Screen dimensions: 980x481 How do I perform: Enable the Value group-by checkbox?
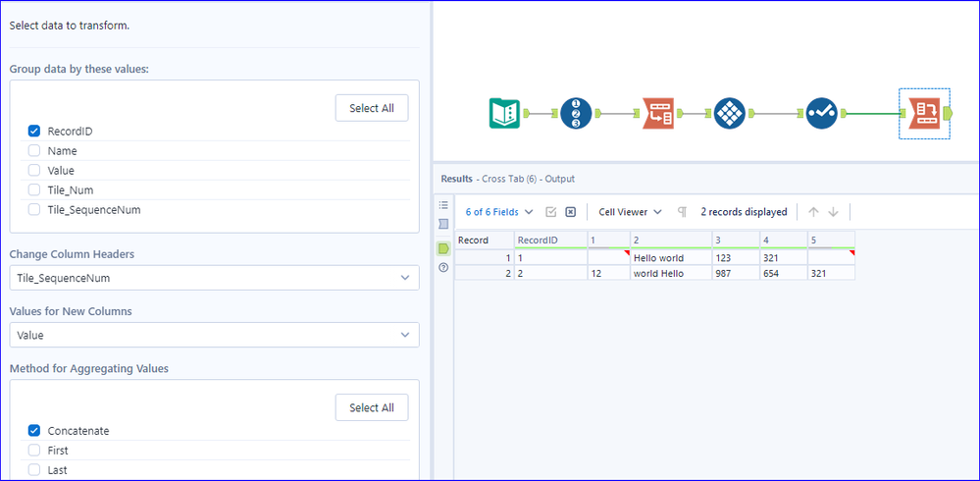(34, 170)
